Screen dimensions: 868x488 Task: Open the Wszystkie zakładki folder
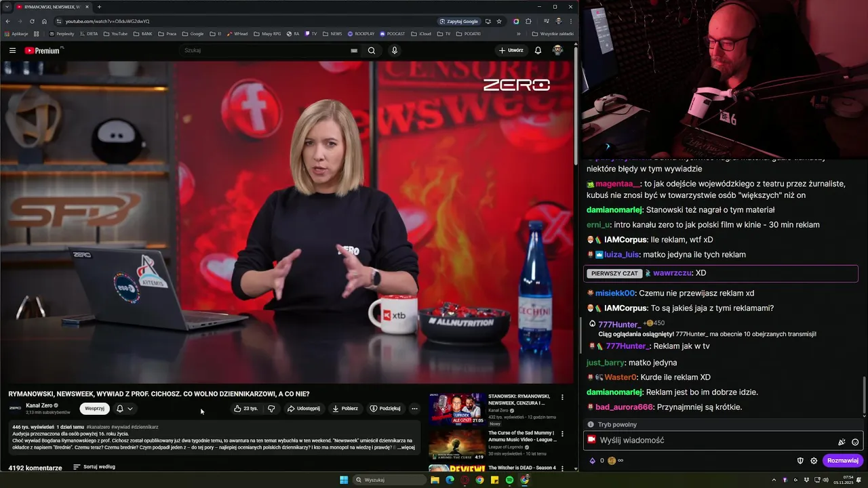click(553, 33)
